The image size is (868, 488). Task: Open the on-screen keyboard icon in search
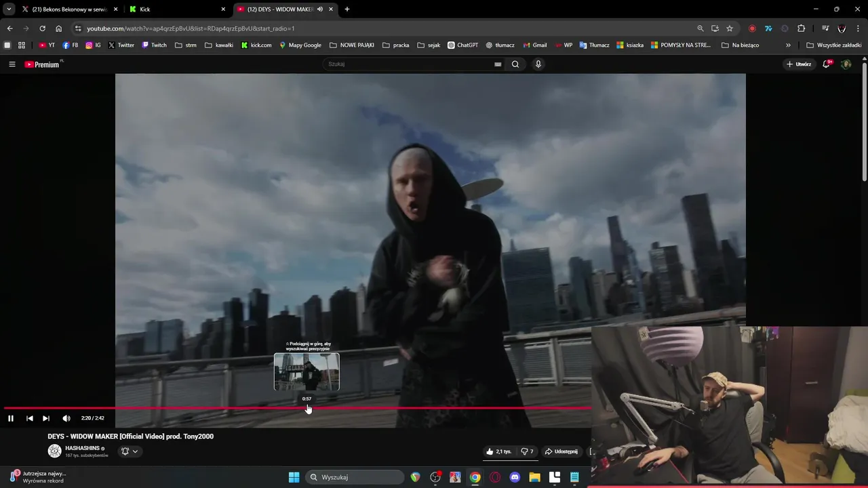498,64
